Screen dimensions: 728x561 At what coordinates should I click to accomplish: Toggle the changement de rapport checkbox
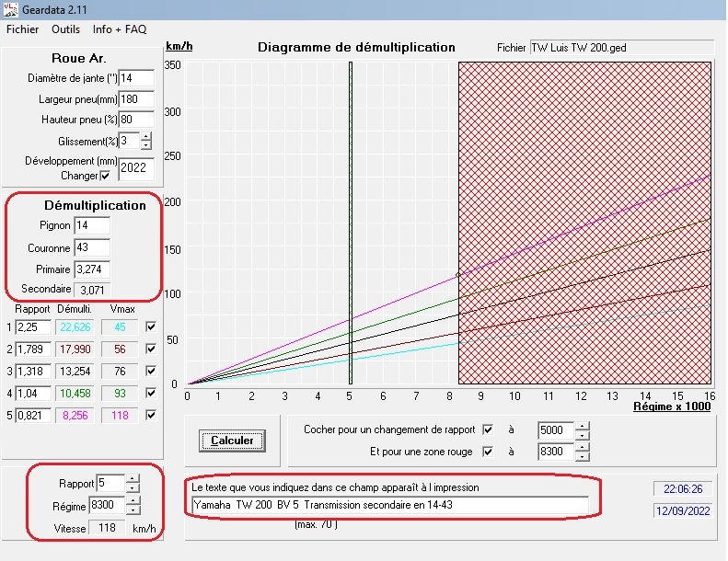pos(488,429)
